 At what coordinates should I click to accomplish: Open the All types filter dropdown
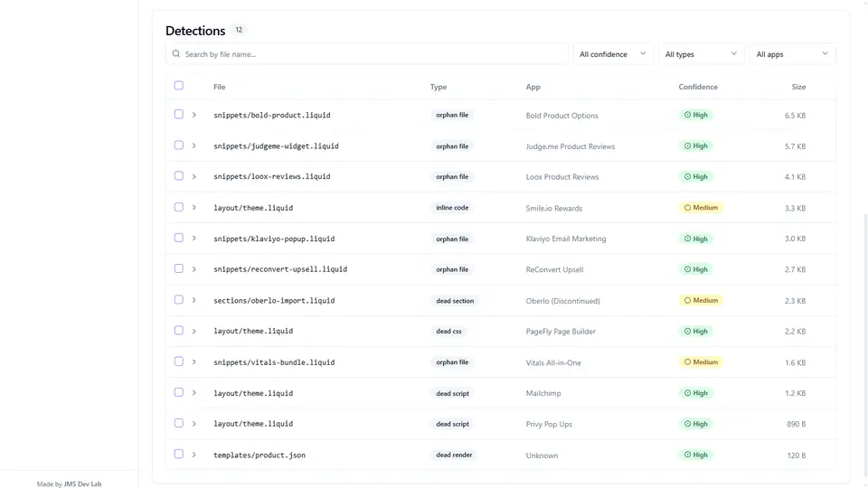coord(701,53)
